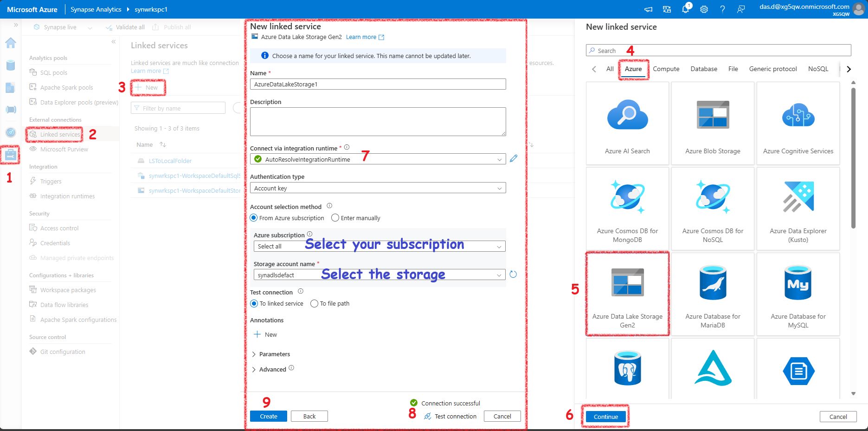Switch to the All connectors tab
This screenshot has height=431, width=868.
(x=610, y=69)
